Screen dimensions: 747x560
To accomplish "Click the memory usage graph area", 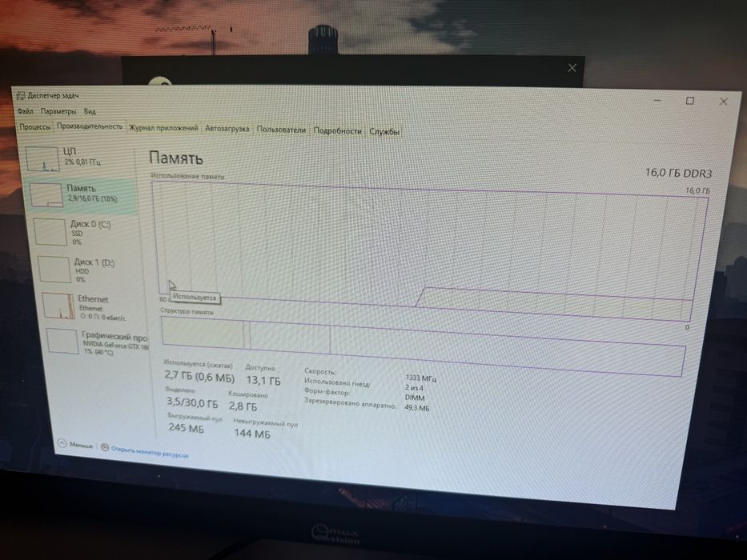I will [429, 251].
